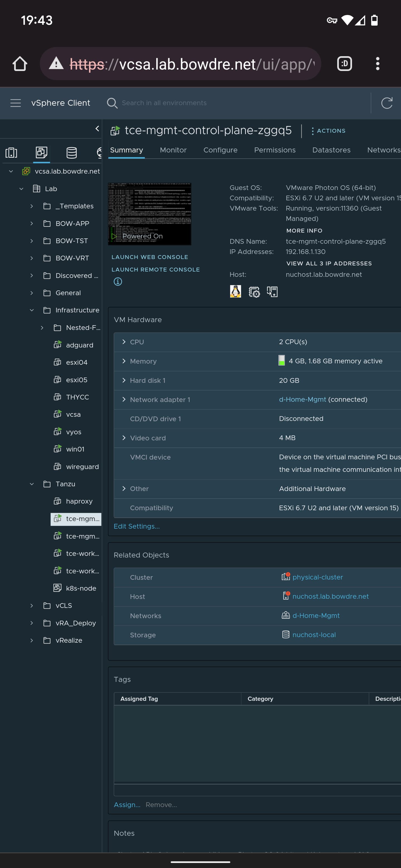Switch to the Monitor tab
This screenshot has width=401, height=868.
click(173, 150)
